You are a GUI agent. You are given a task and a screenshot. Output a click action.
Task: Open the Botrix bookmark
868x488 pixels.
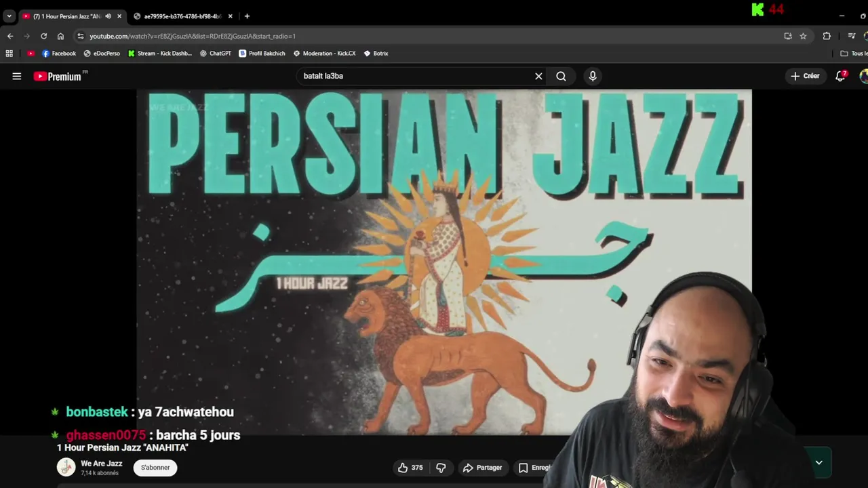(376, 54)
